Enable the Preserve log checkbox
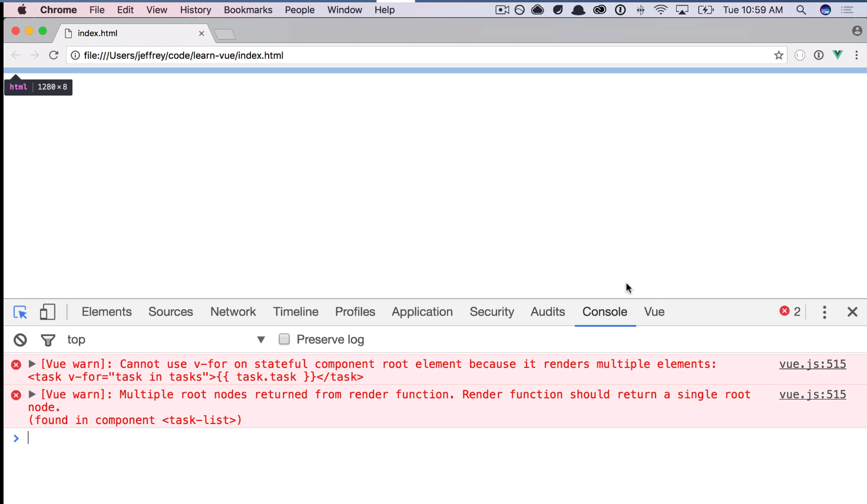This screenshot has height=504, width=867. (x=284, y=339)
